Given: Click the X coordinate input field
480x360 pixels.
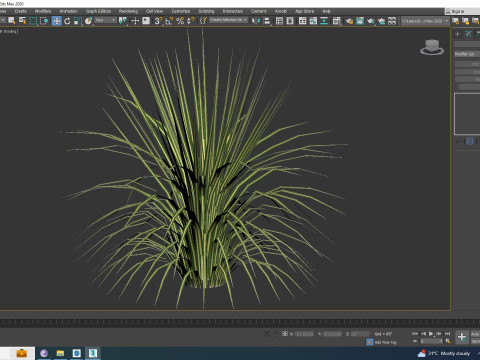Looking at the screenshot, I should pos(304,334).
